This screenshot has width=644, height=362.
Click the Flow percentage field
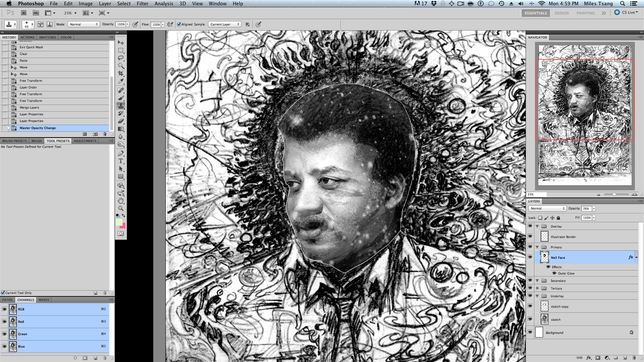coord(156,24)
